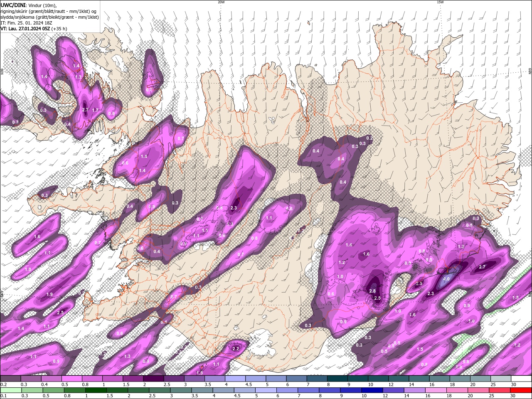Image resolution: width=532 pixels, height=399 pixels.
Task: Click the UWC/DINI model title text
Action: coord(12,5)
